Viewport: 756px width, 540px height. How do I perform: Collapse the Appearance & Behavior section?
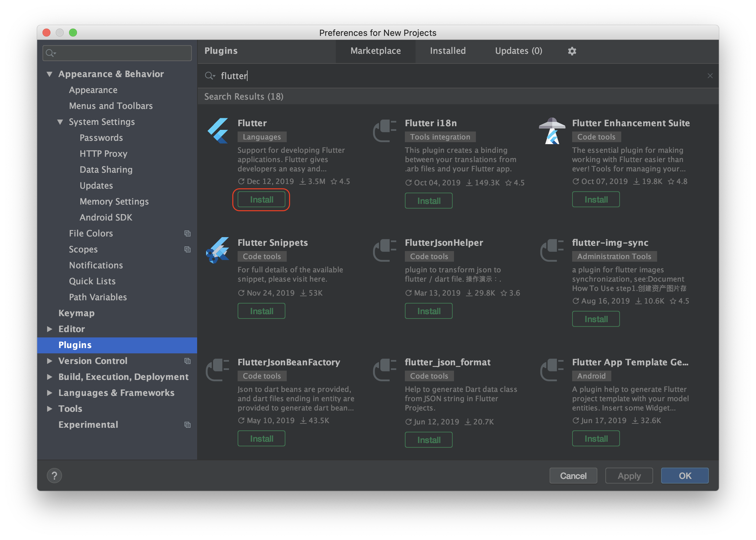tap(49, 74)
